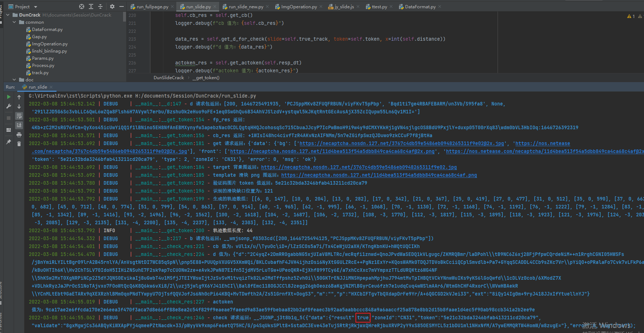This screenshot has height=333, width=644.
Task: Collapse the DunCrack root folder
Action: tap(8, 15)
